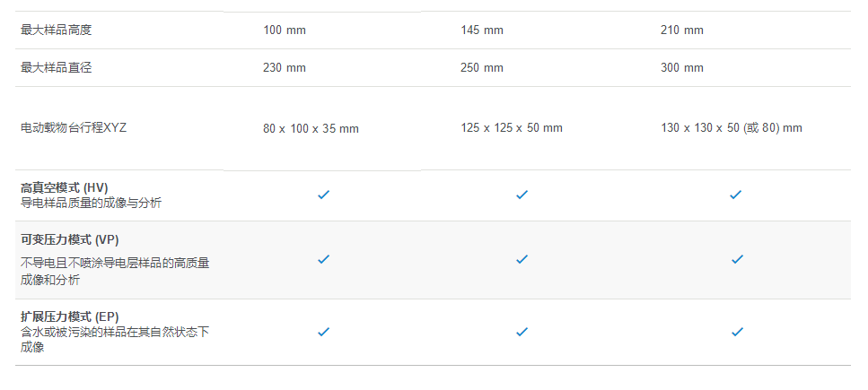The width and height of the screenshot is (868, 390).
Task: Click the 130 x 130 x 50 (或 80) mm value
Action: tap(732, 128)
